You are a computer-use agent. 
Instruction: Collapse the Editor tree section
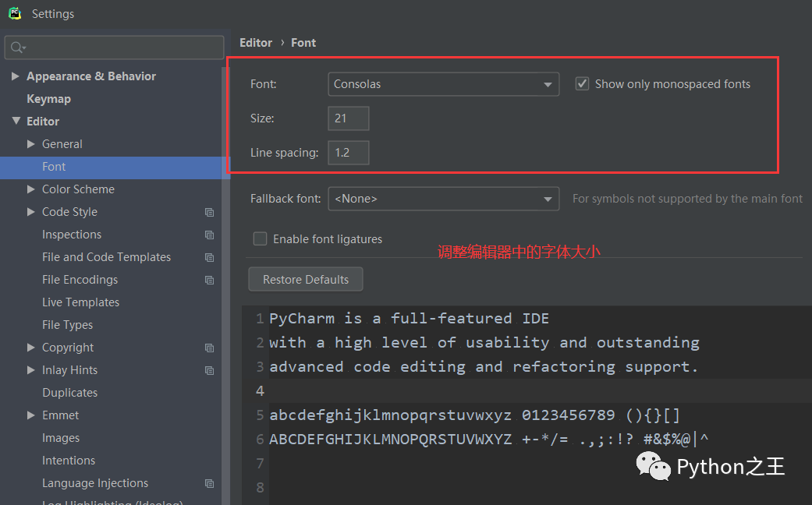16,121
